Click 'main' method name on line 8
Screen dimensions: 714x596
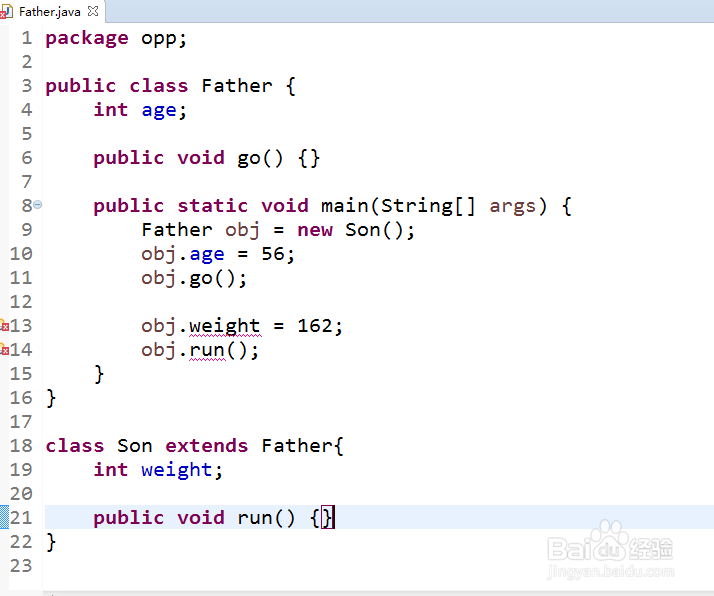click(x=345, y=206)
